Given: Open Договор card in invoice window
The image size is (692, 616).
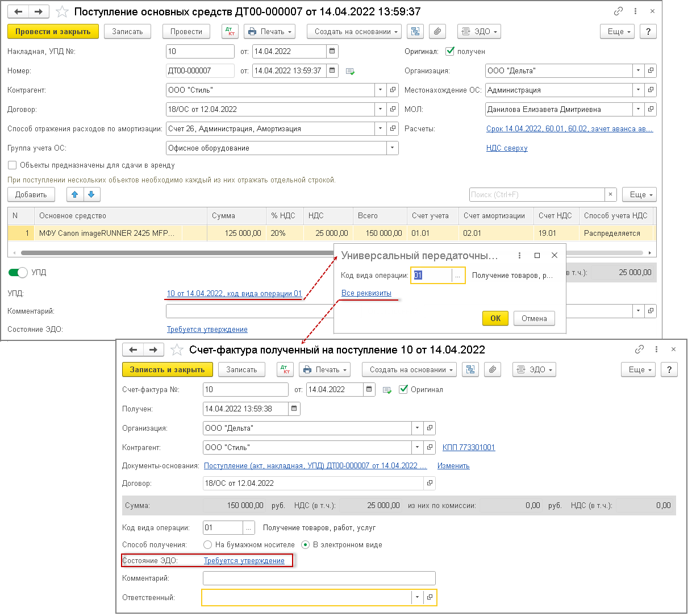Looking at the screenshot, I should coord(430,484).
